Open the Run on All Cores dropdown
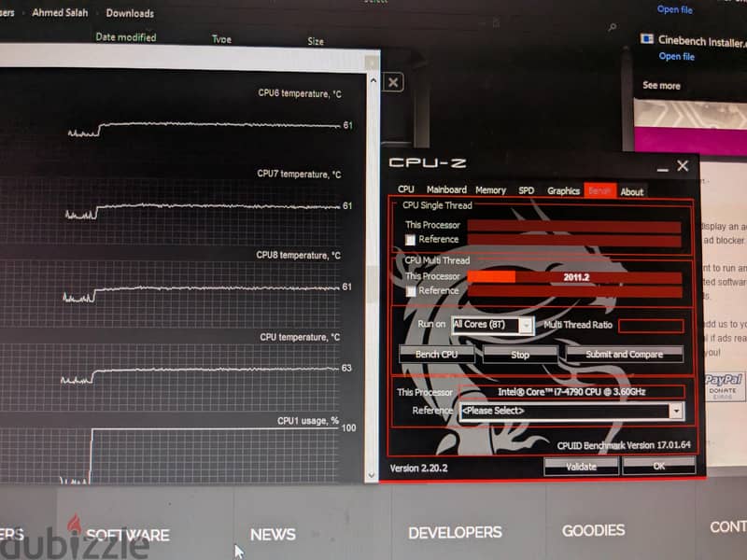The height and width of the screenshot is (560, 747). pos(493,325)
